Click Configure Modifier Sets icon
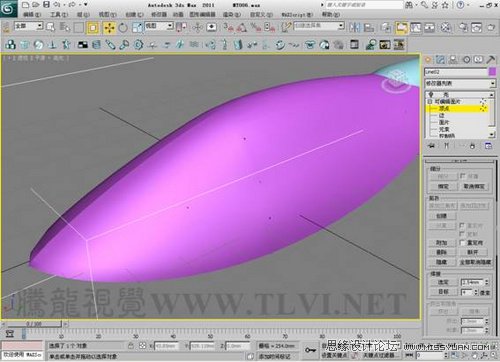The height and width of the screenshot is (362, 500). click(x=489, y=146)
